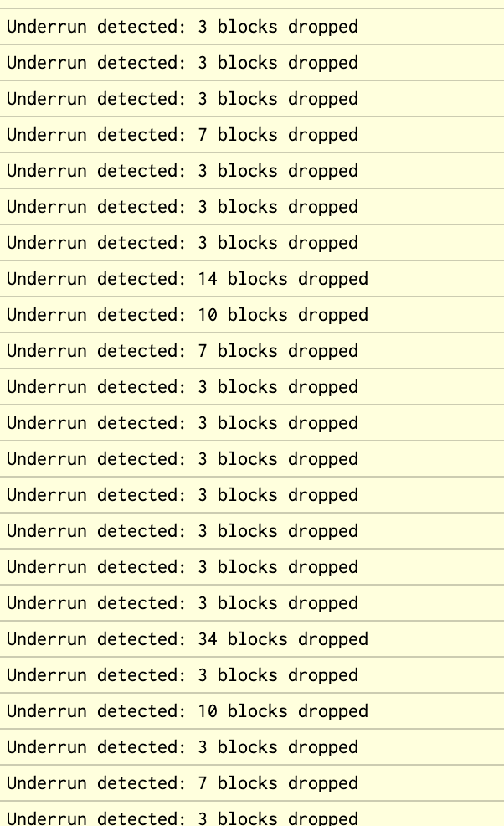Click the first '7 blocks dropped' row
This screenshot has width=504, height=826.
[x=183, y=135]
